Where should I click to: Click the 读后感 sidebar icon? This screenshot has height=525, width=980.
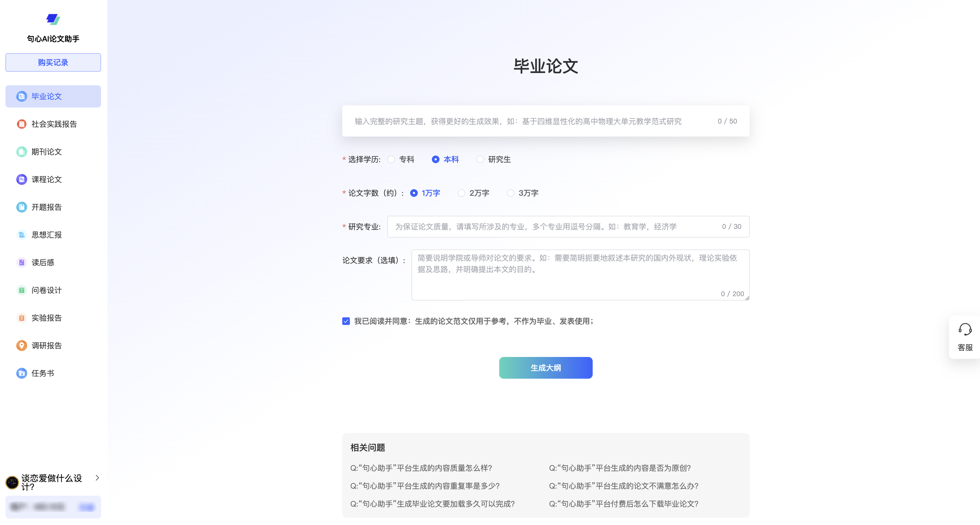(22, 262)
